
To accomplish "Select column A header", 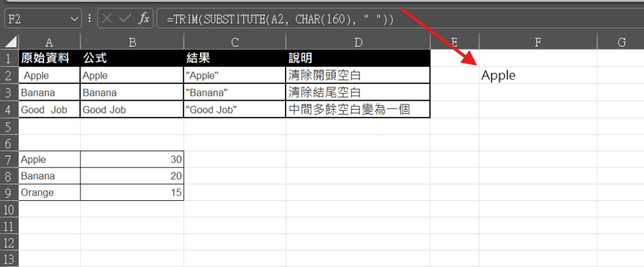I will point(49,42).
